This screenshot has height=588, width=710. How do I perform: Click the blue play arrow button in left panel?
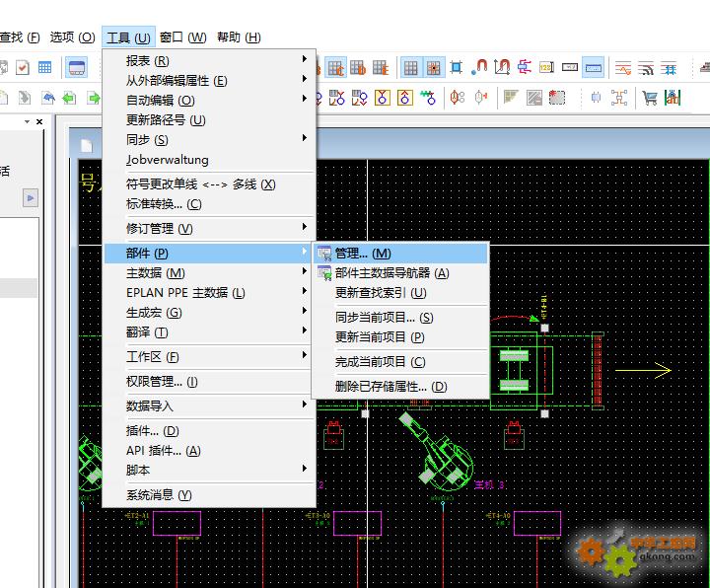31,198
